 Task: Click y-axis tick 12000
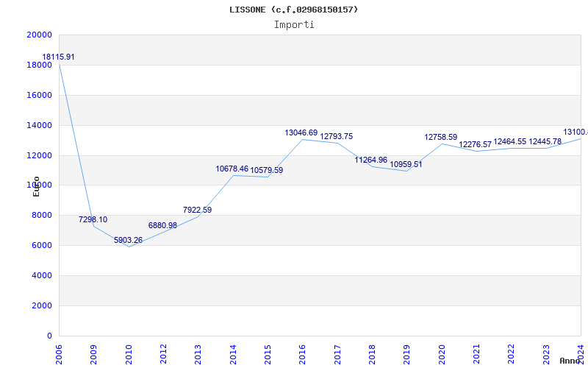(40, 155)
